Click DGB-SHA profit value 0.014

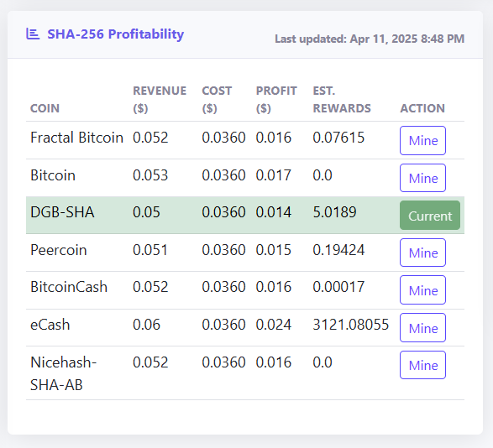tap(274, 212)
